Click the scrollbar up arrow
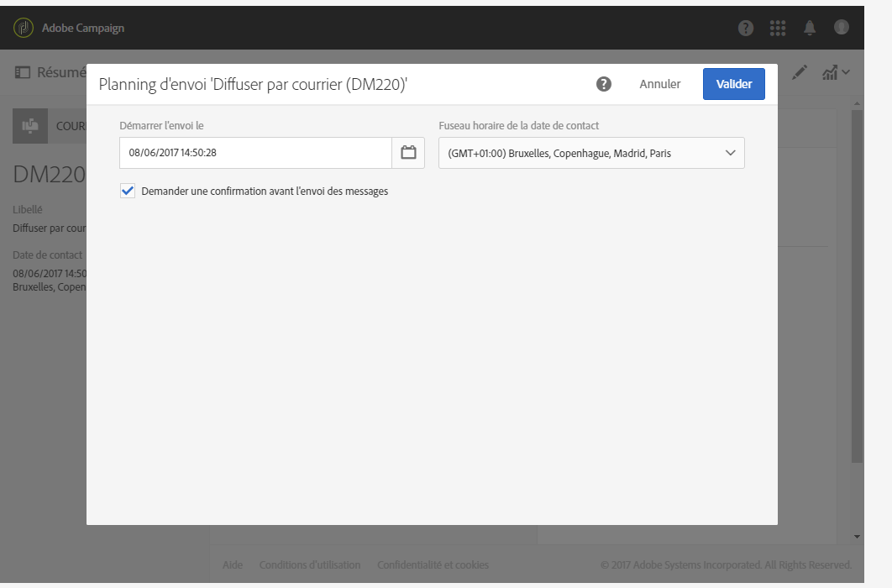Image resolution: width=892 pixels, height=588 pixels. click(857, 104)
